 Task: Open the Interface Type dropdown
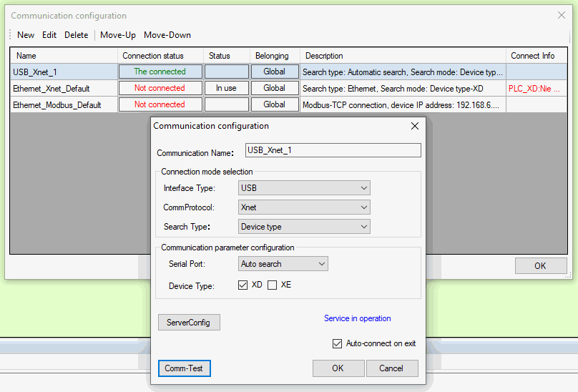tap(304, 188)
